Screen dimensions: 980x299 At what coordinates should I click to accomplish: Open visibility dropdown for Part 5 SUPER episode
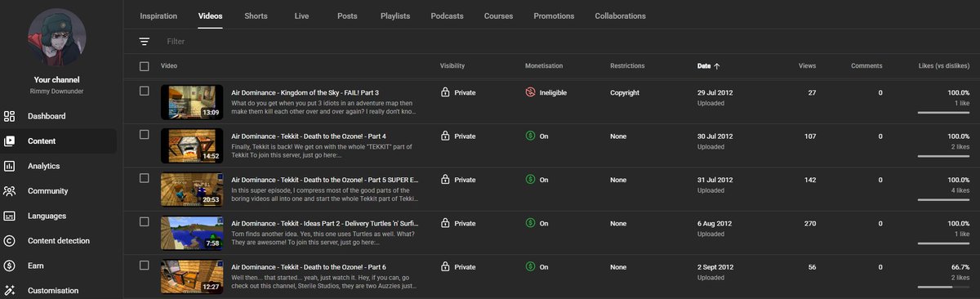coord(458,180)
